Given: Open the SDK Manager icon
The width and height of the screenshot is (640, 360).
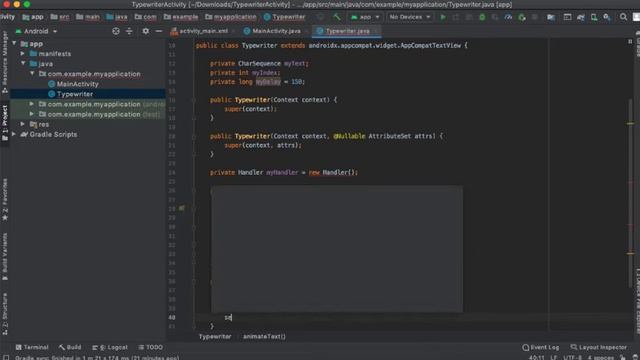Looking at the screenshot, I should point(607,17).
